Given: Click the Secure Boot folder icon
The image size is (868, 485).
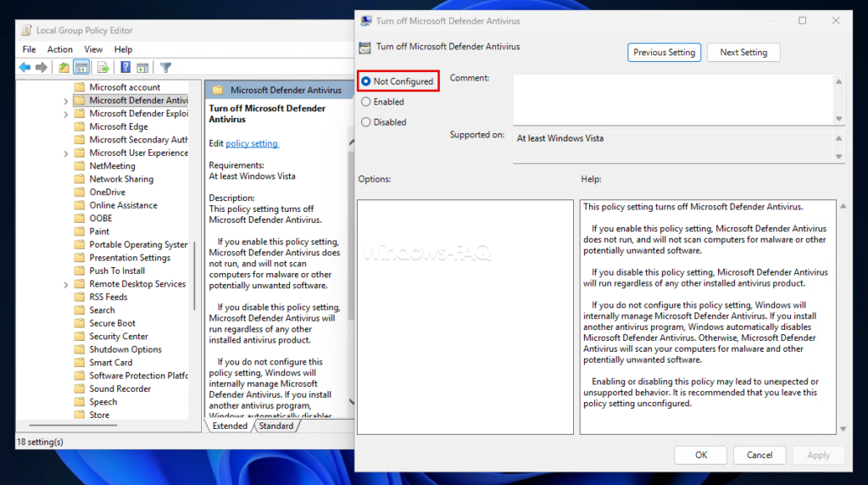Looking at the screenshot, I should click(80, 323).
